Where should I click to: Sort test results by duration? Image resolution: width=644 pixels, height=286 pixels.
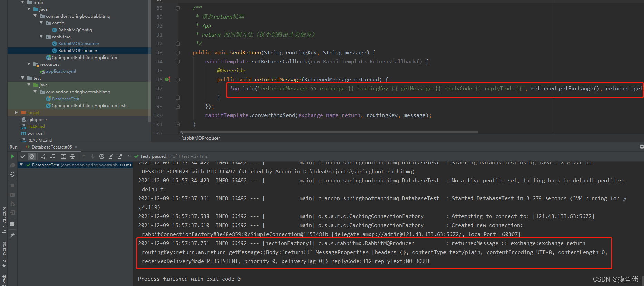(52, 156)
